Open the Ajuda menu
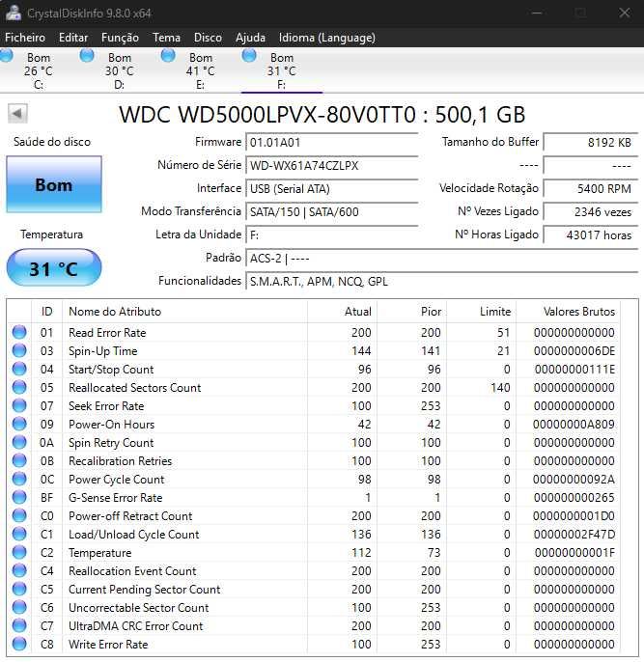644x662 pixels. pyautogui.click(x=250, y=38)
